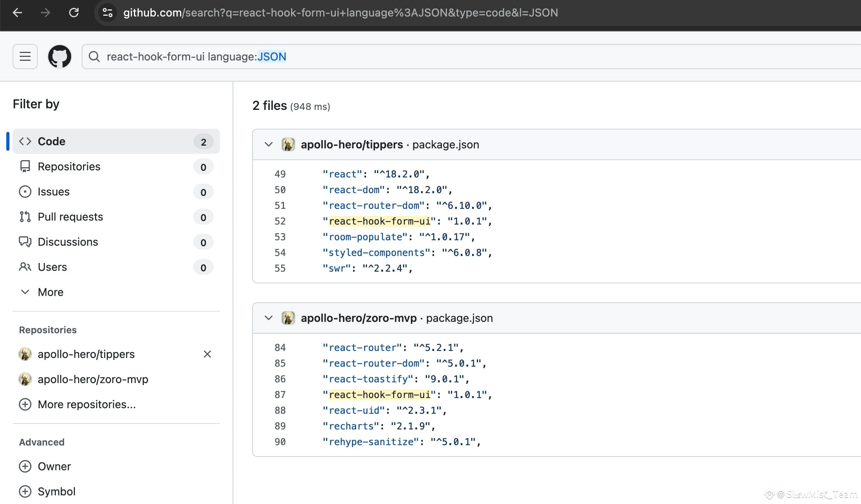Click the Pull requests filter icon
The height and width of the screenshot is (504, 861).
[x=25, y=217]
